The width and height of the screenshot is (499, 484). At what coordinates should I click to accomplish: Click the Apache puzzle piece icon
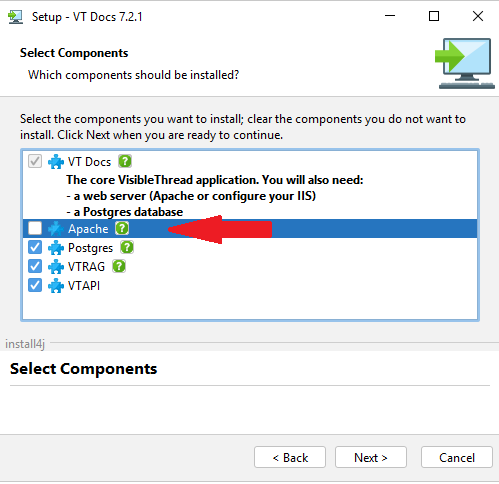click(56, 228)
